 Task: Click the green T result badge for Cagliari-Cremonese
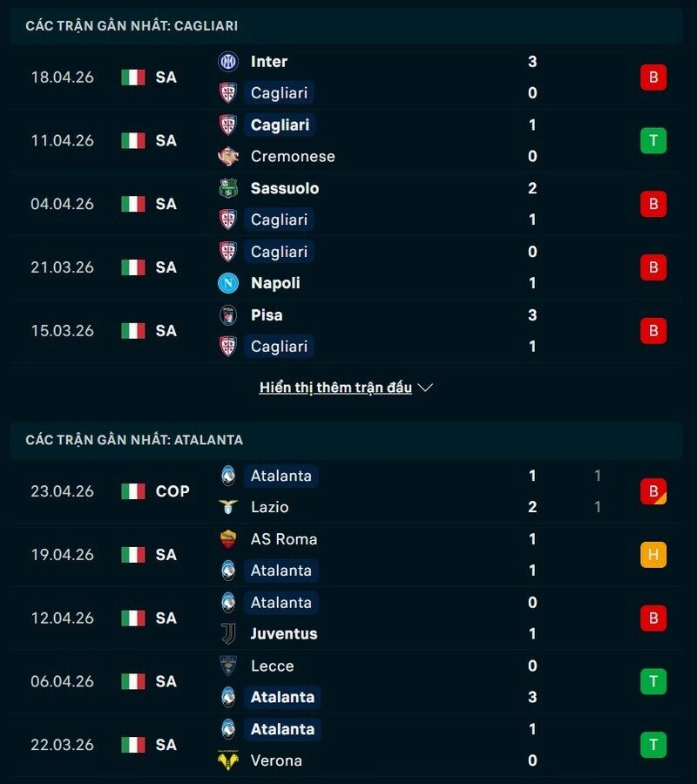pos(653,140)
